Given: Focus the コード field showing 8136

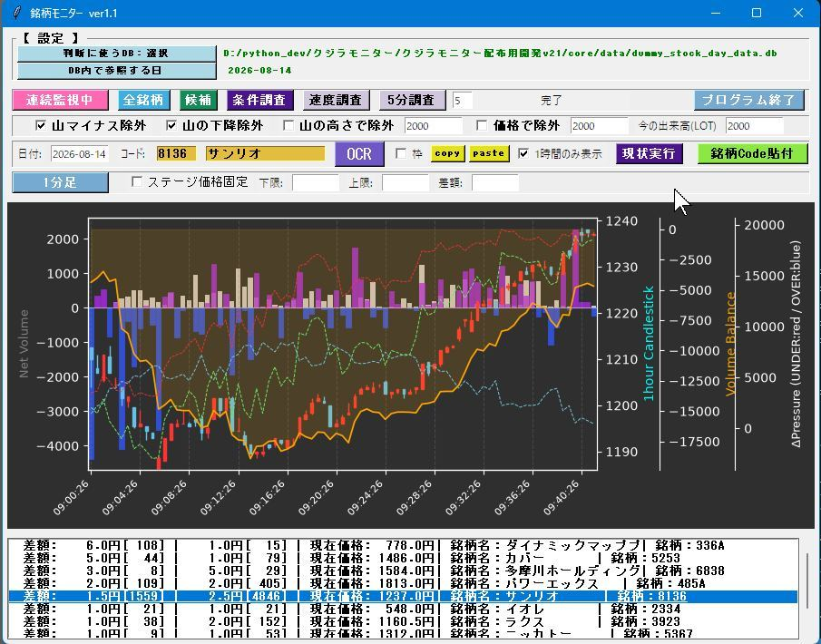Looking at the screenshot, I should pos(177,153).
